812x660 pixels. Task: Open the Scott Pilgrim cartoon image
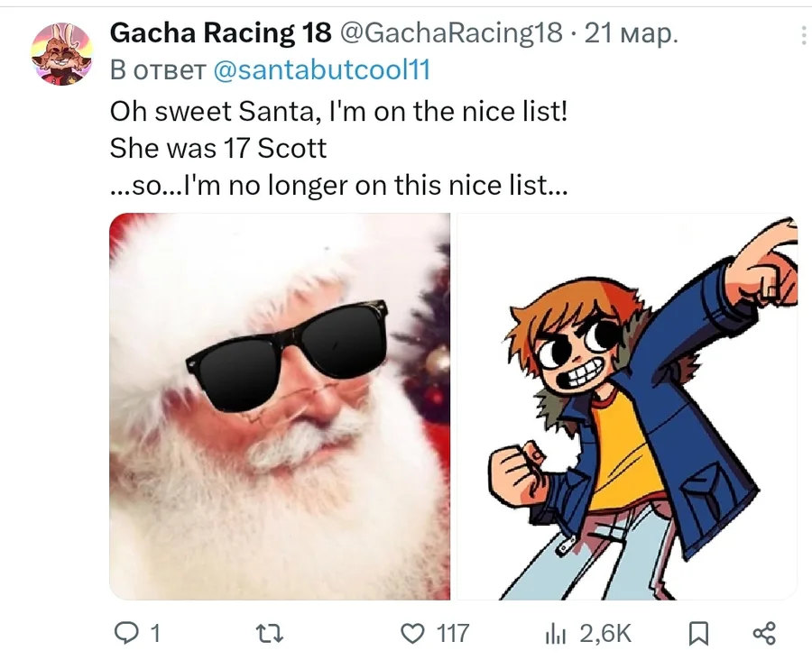[626, 406]
